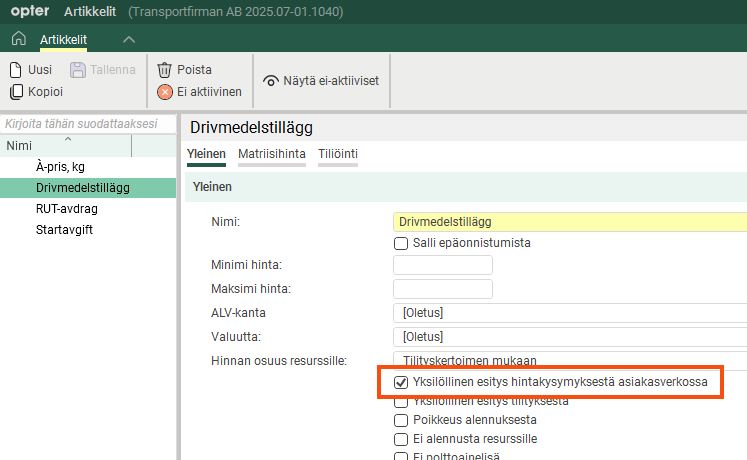Click the filter field Kirjoita tähän suodattaaksesi
The image size is (747, 460).
click(88, 124)
